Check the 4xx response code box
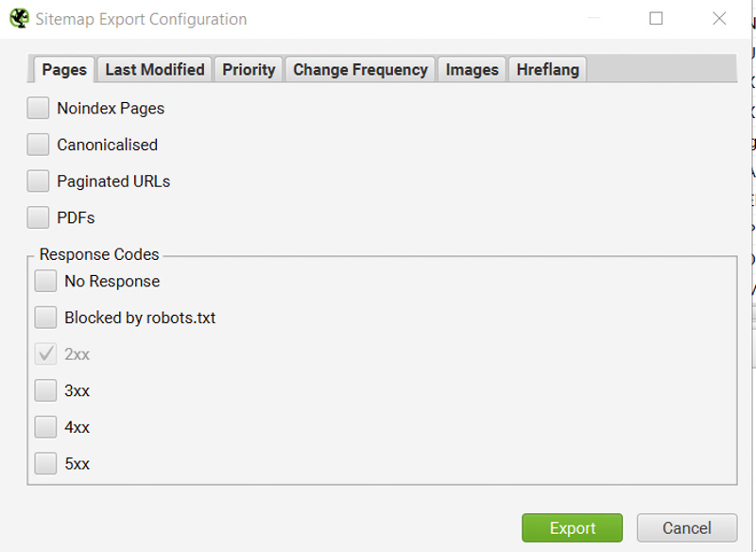 click(x=44, y=426)
